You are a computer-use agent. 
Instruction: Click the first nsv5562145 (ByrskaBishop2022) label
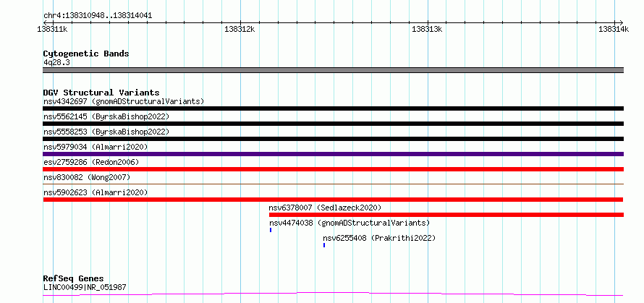tap(106, 116)
